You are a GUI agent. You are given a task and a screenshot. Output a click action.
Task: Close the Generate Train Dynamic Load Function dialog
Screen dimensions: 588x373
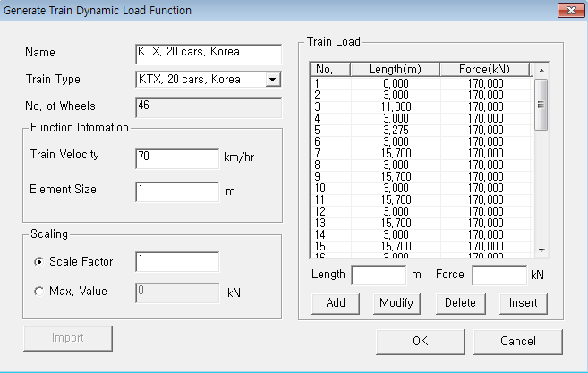(x=571, y=10)
